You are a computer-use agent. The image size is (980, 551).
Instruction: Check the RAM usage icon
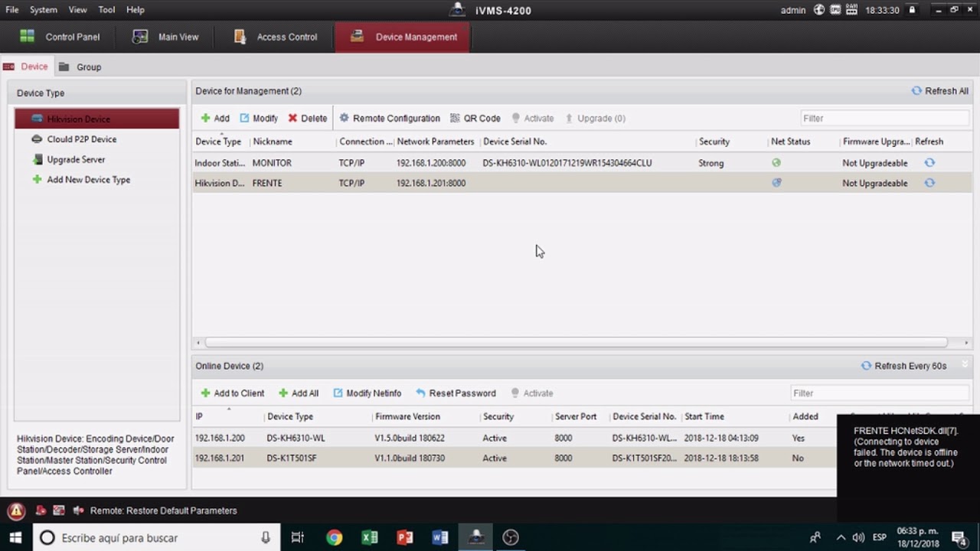pyautogui.click(x=852, y=10)
